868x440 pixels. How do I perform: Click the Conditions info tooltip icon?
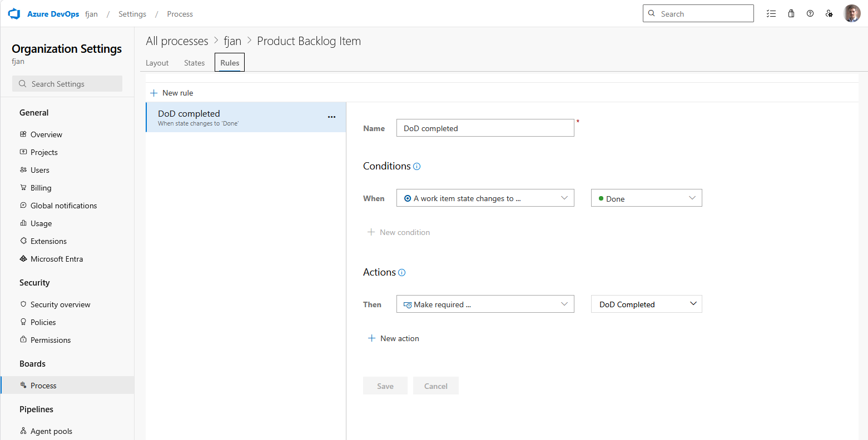(417, 166)
